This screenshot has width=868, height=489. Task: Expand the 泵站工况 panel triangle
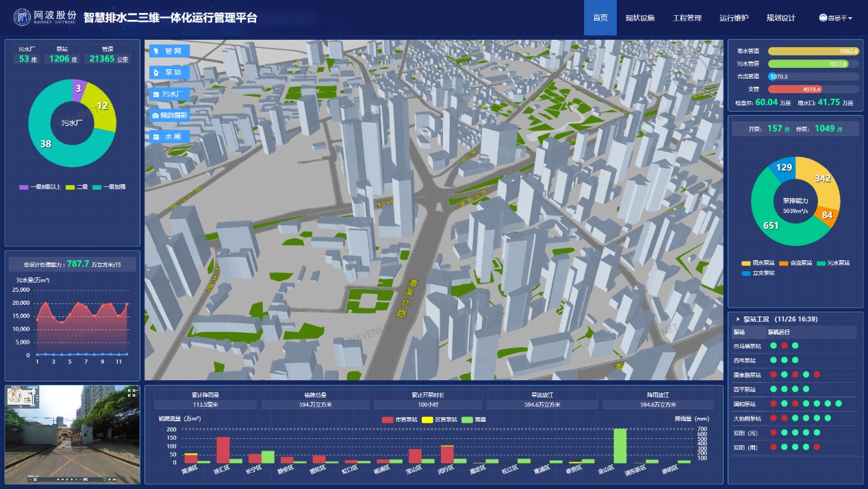[x=737, y=319]
